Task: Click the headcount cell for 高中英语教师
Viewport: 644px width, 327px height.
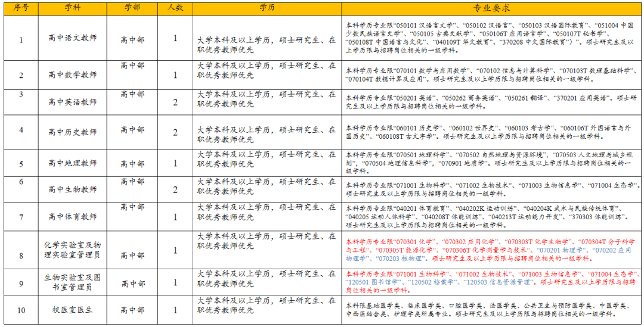Action: [175, 102]
